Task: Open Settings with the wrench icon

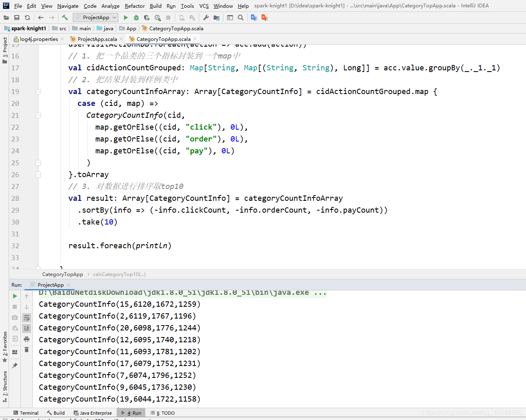Action: pos(206,18)
